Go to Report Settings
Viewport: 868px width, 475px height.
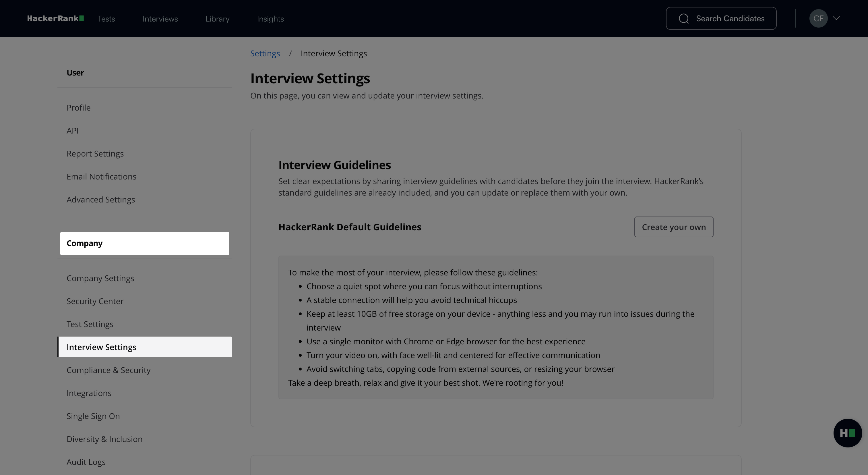click(x=95, y=154)
